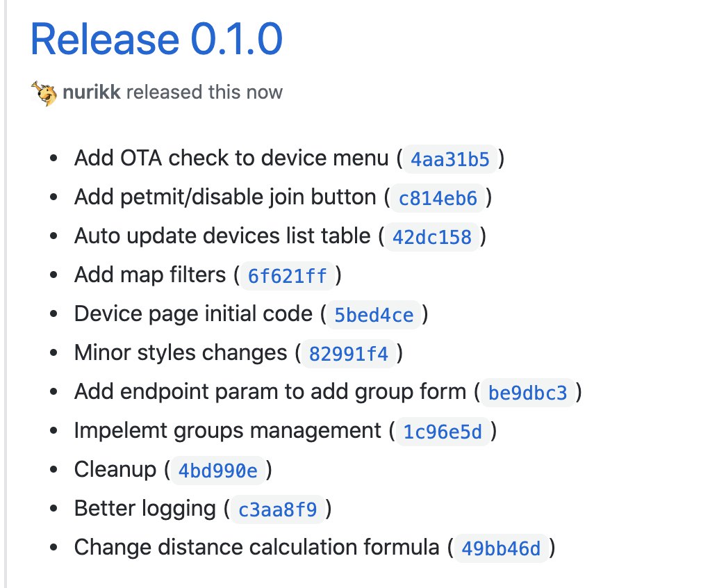710x588 pixels.
Task: Open commit c814eb6 for join button
Action: click(438, 198)
